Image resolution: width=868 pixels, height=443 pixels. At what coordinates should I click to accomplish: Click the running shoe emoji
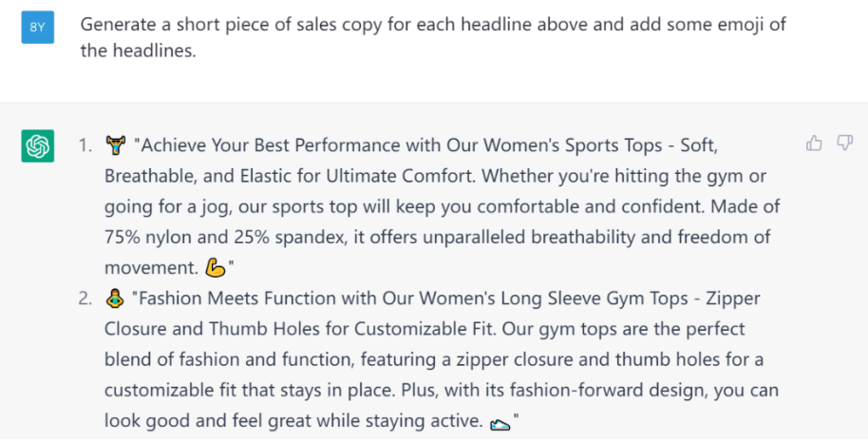[500, 424]
